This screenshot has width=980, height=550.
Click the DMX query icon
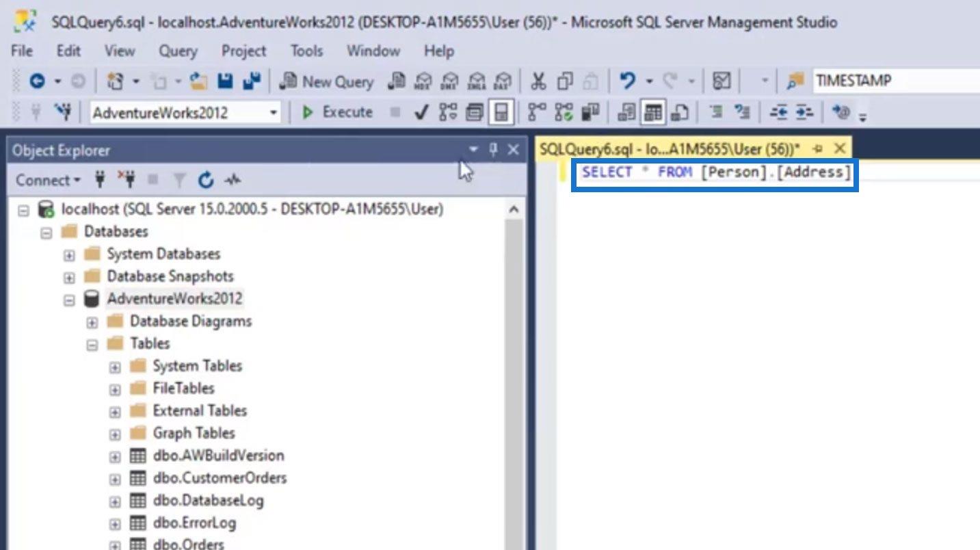coord(449,81)
